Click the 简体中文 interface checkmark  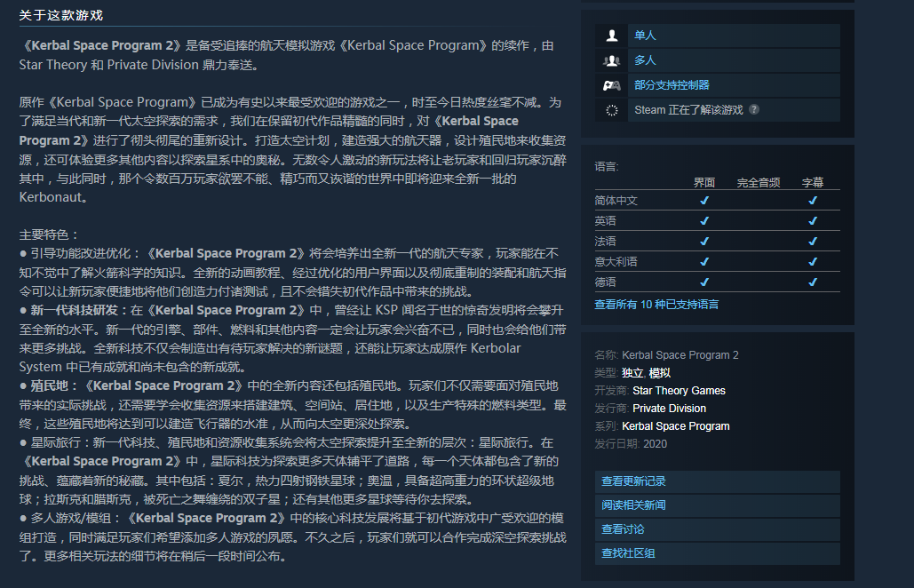(704, 201)
